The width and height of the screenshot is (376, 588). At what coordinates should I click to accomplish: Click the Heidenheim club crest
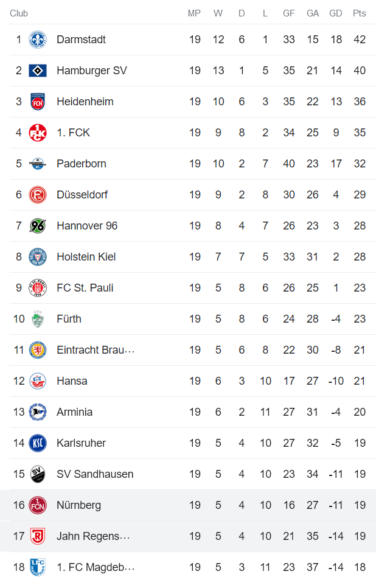coord(38,102)
